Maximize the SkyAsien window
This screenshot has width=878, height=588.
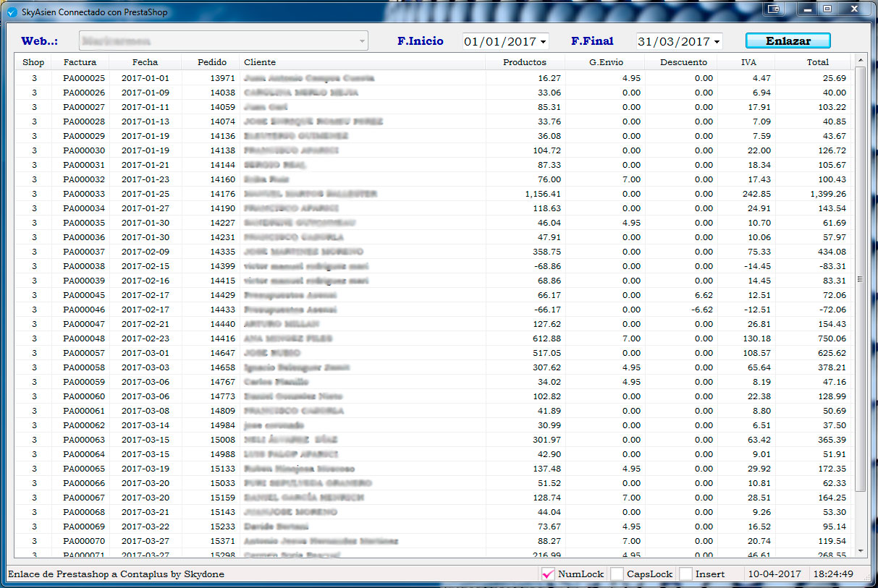827,9
